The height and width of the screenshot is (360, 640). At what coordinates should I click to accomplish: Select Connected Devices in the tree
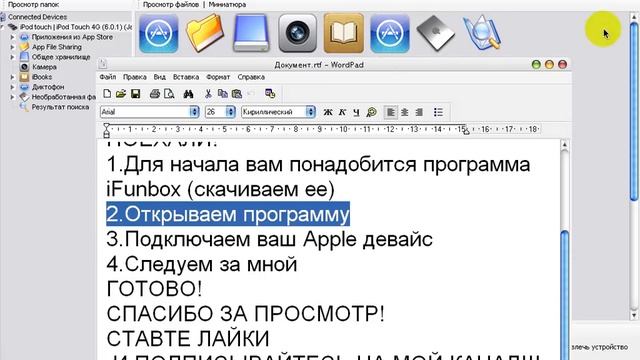point(37,17)
